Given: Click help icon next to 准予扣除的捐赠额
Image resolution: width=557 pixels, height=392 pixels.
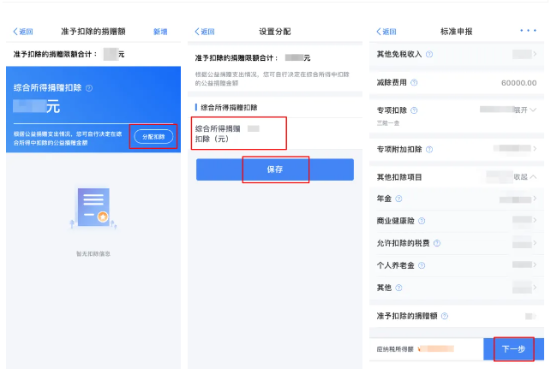Looking at the screenshot, I should coord(445,316).
